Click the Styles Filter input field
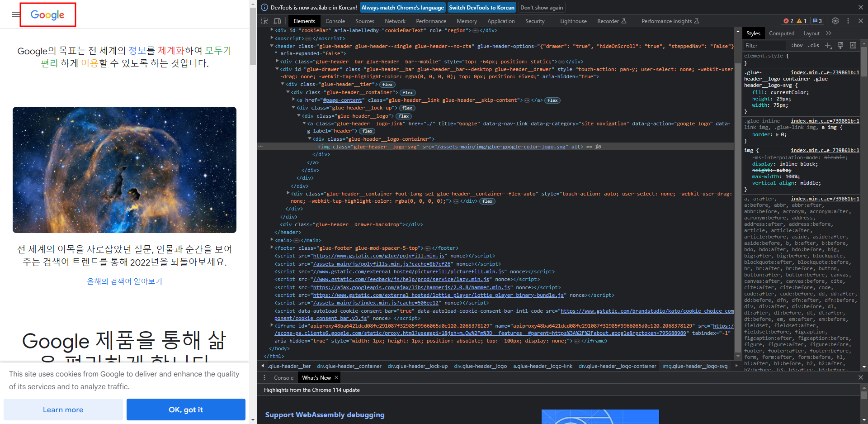The width and height of the screenshot is (868, 424). tap(765, 45)
